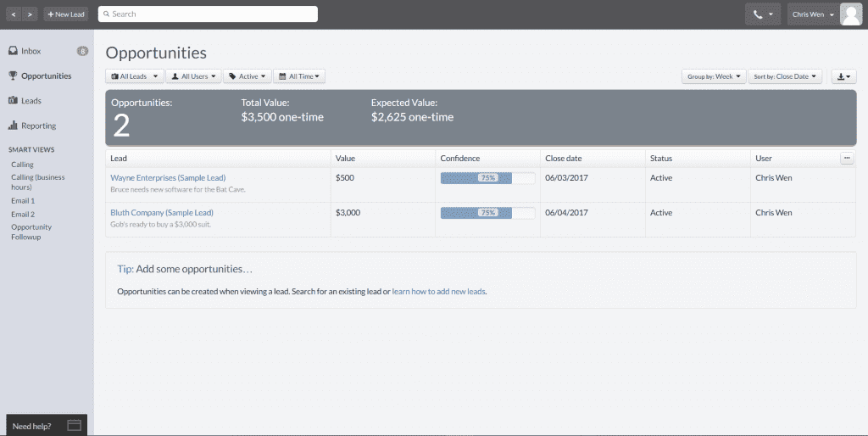Open Opportunity Followup smart view
Screen dimensions: 868x436
click(31, 232)
